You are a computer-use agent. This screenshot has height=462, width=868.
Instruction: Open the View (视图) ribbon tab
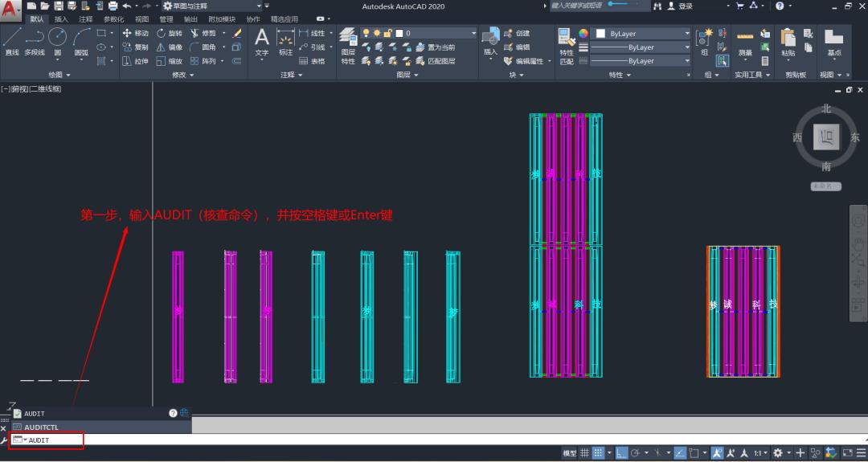141,18
